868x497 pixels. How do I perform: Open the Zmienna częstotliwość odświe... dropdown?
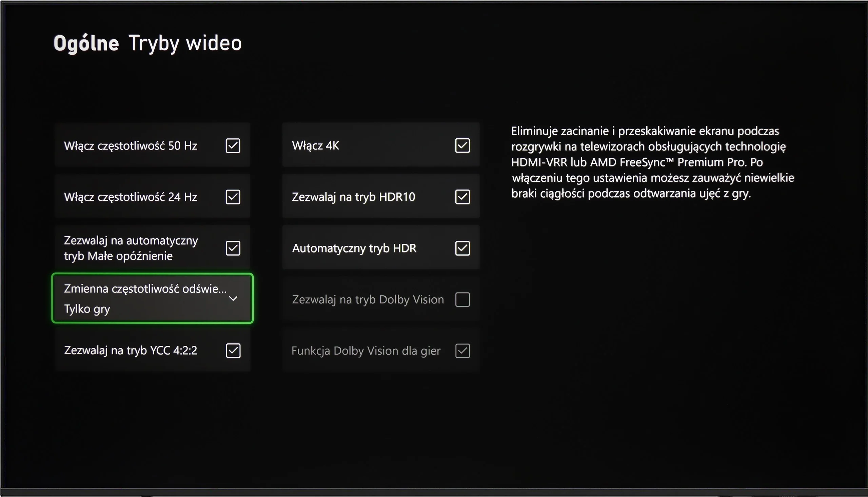click(153, 298)
